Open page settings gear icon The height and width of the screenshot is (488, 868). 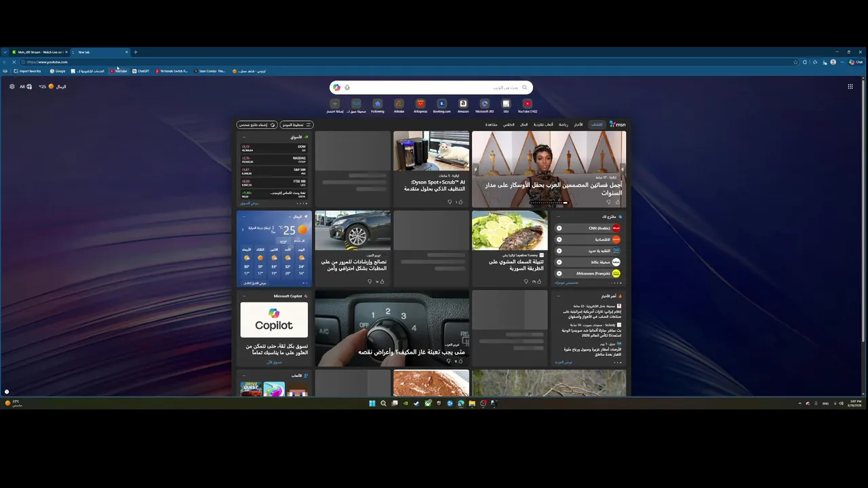pos(12,87)
